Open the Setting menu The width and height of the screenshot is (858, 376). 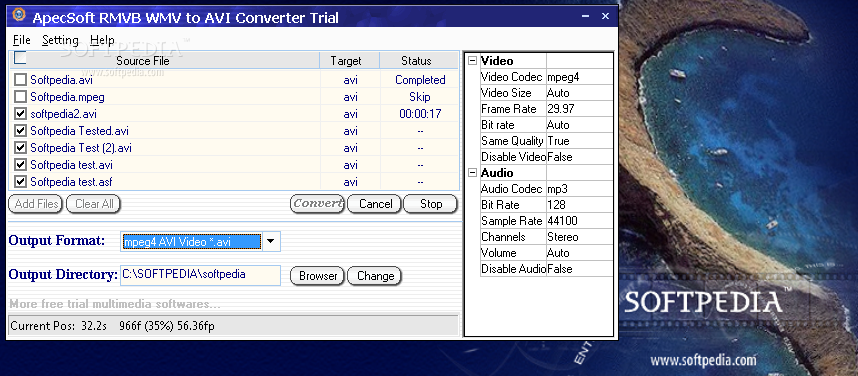(60, 40)
